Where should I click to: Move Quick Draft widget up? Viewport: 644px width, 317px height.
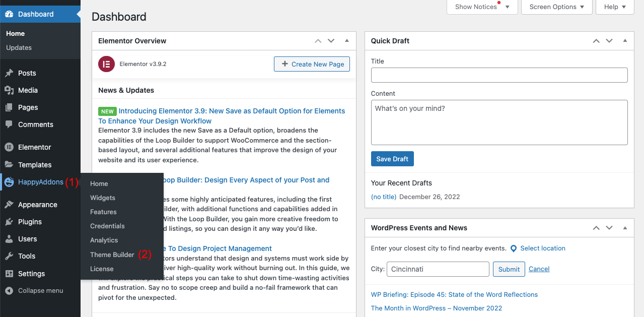coord(596,41)
